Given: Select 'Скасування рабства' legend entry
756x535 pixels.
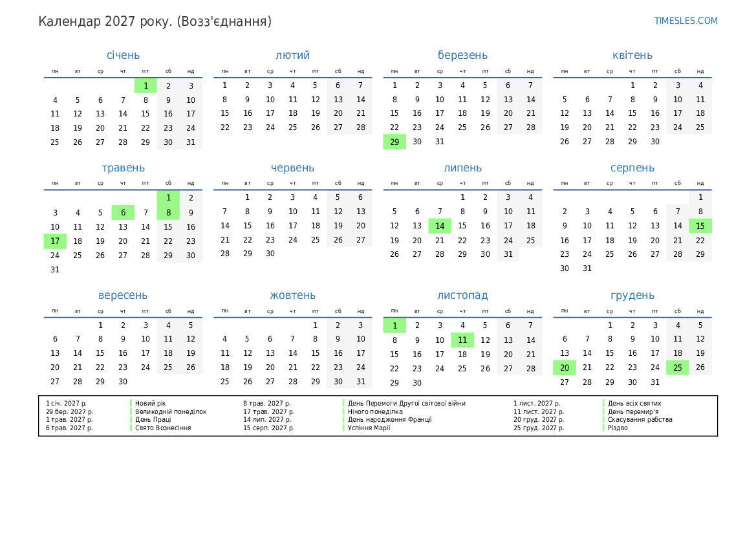Looking at the screenshot, I should tap(640, 419).
